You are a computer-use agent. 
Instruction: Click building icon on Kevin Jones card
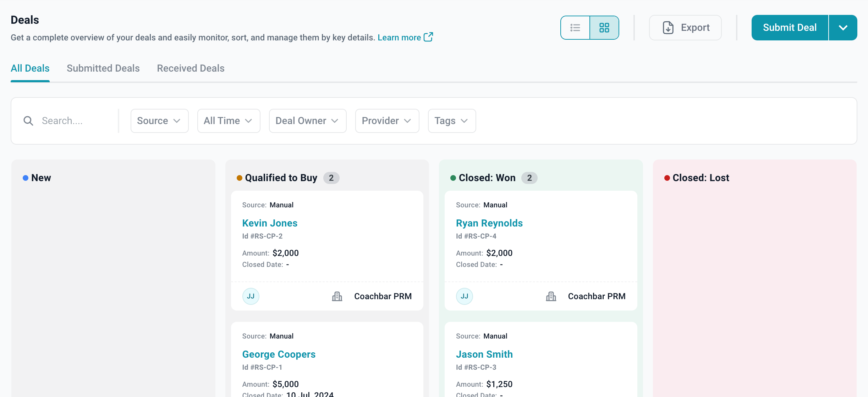click(x=337, y=296)
